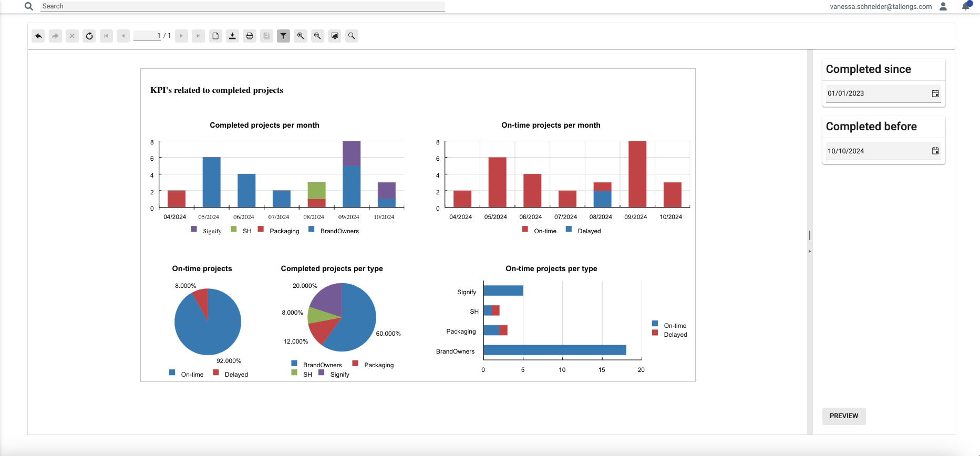This screenshot has height=456, width=980.
Task: Toggle the filter parameters panel
Action: pyautogui.click(x=283, y=36)
